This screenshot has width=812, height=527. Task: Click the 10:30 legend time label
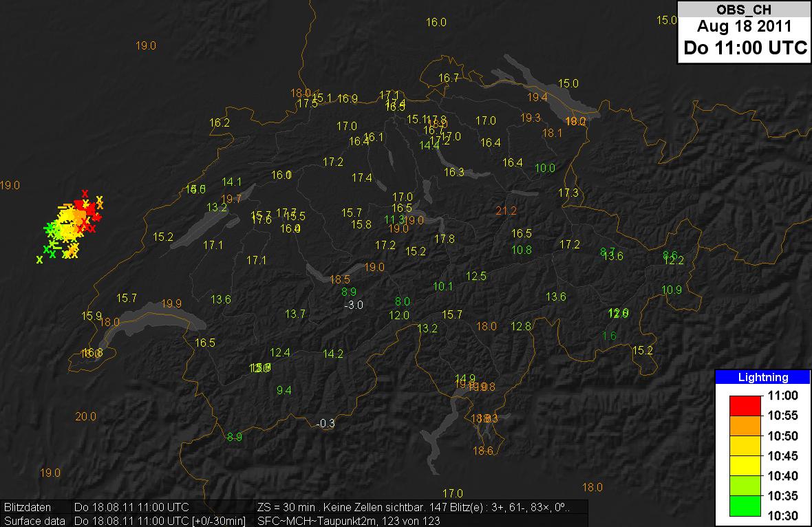[x=782, y=515]
